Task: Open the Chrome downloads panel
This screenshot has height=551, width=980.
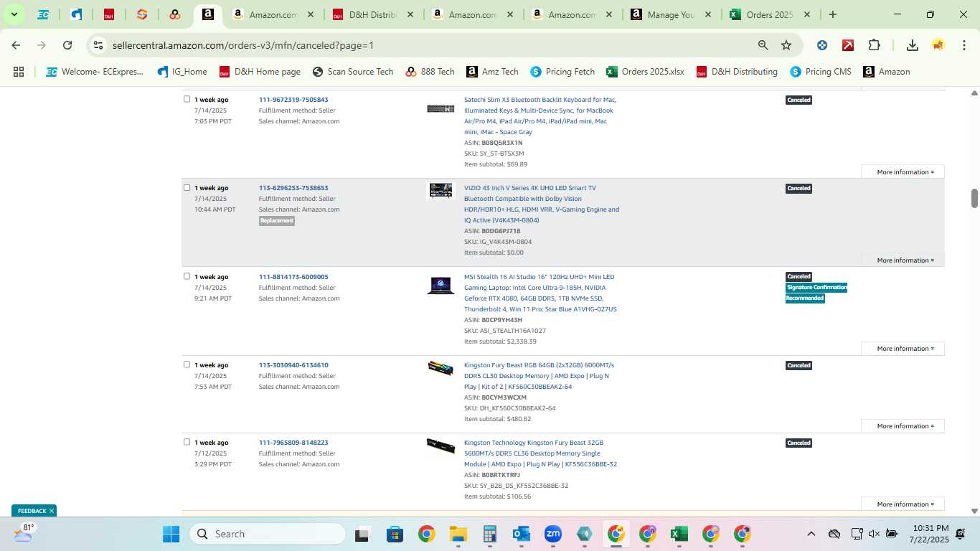Action: (x=913, y=45)
